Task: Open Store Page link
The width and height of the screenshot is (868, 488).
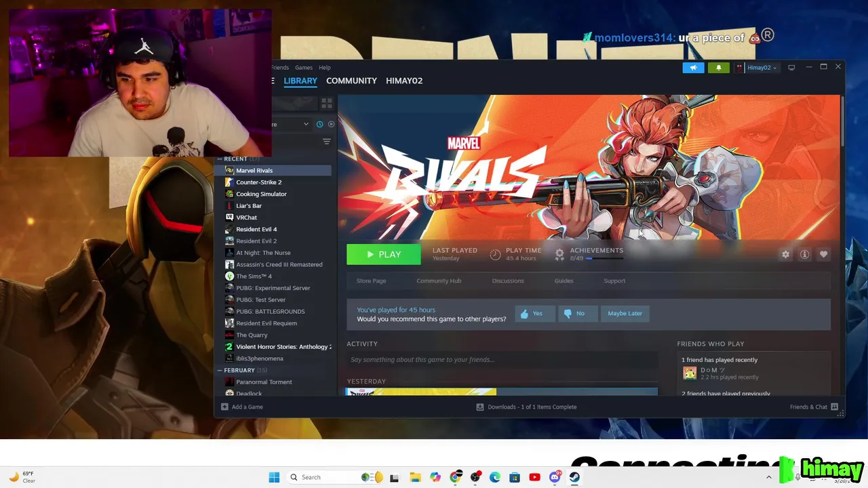Action: 371,281
